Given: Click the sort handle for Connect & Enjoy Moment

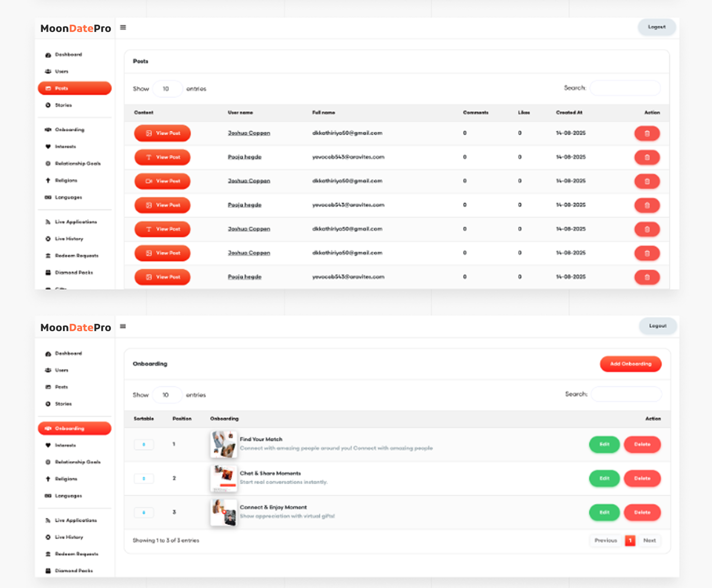Looking at the screenshot, I should pos(144,512).
